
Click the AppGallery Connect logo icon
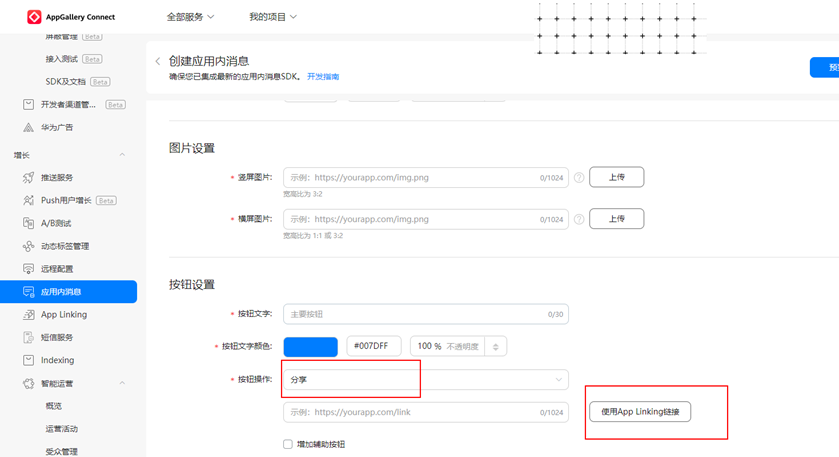(x=33, y=17)
